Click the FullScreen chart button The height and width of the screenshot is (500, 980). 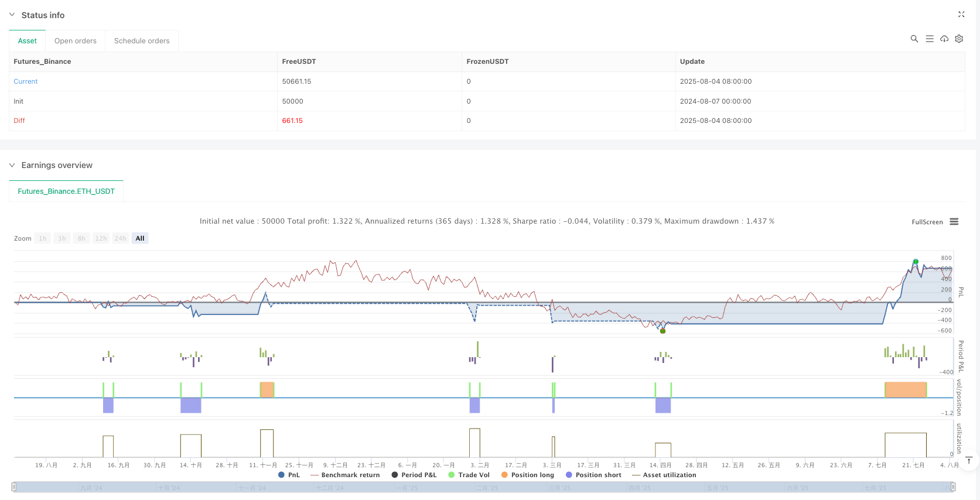click(x=927, y=222)
